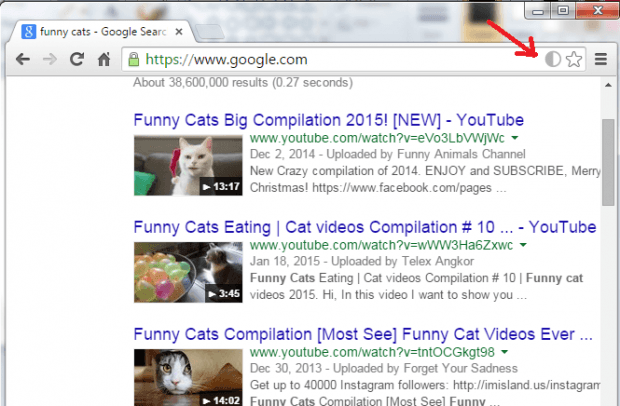
Task: Click the white cat video thumbnail 13:17
Action: tap(188, 165)
